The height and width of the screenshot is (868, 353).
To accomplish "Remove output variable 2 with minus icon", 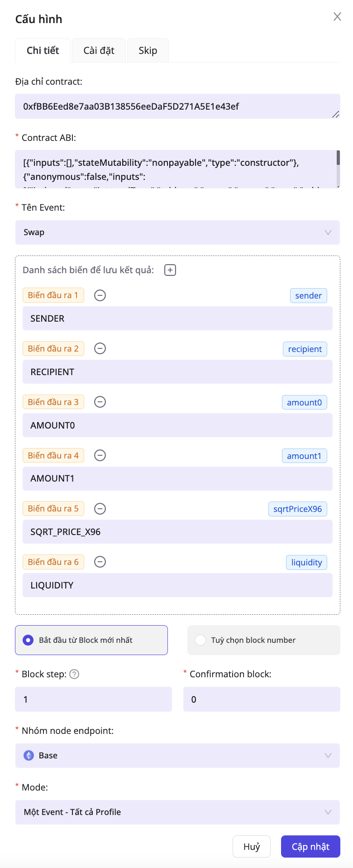I will 100,348.
